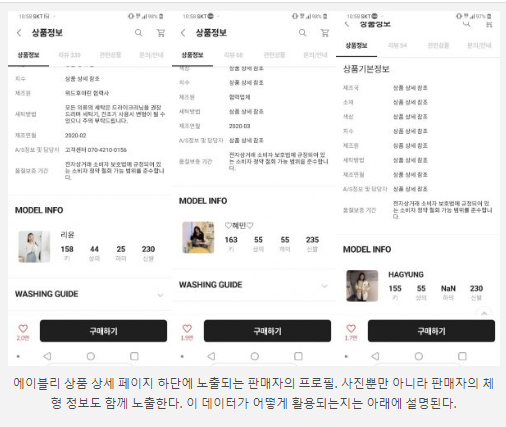The height and width of the screenshot is (427, 506).
Task: Tap 리윤's height value 158
Action: pos(67,249)
